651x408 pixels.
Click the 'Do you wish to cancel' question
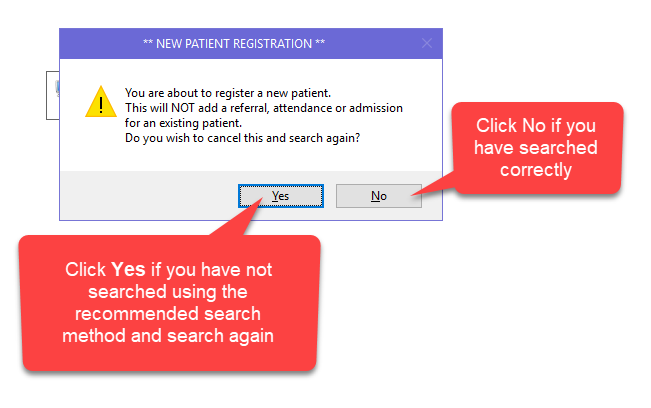point(242,138)
